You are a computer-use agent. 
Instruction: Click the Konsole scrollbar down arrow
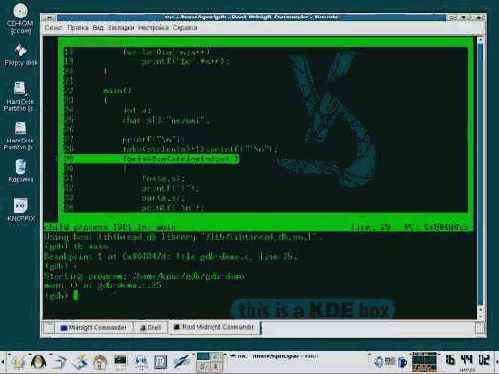480,315
